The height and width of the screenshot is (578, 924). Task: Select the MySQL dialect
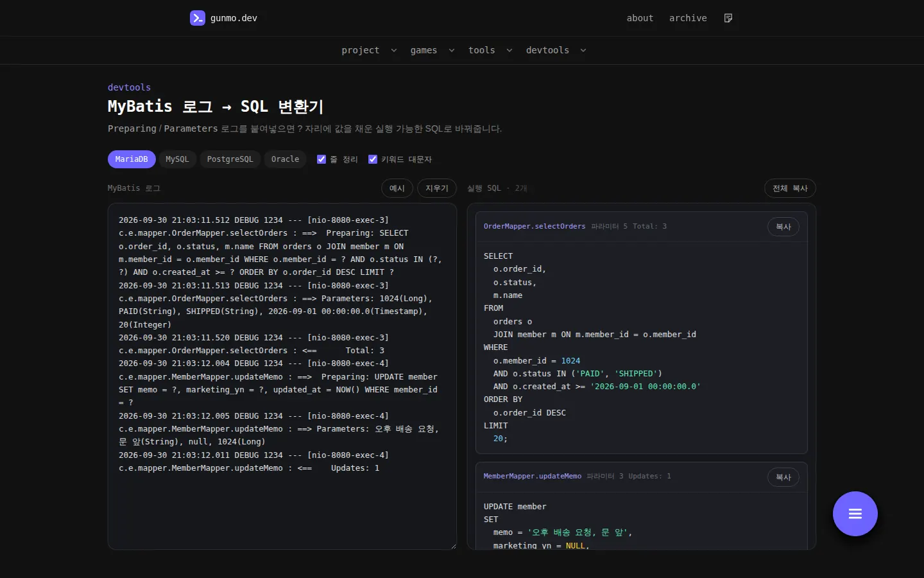tap(177, 159)
